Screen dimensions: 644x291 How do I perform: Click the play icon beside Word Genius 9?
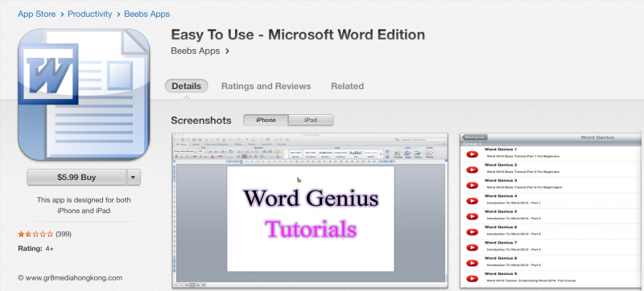point(472,279)
